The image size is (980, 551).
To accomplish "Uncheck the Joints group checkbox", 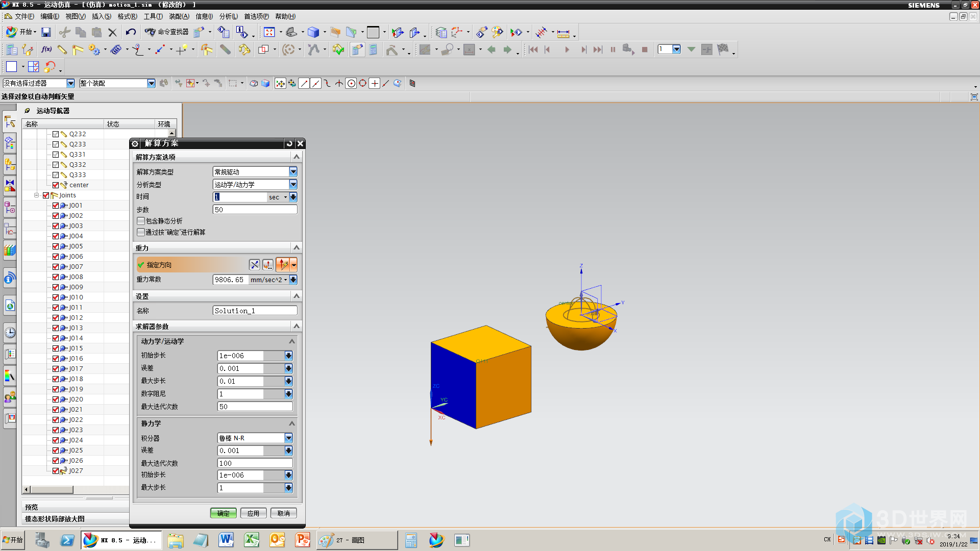I will coord(46,195).
